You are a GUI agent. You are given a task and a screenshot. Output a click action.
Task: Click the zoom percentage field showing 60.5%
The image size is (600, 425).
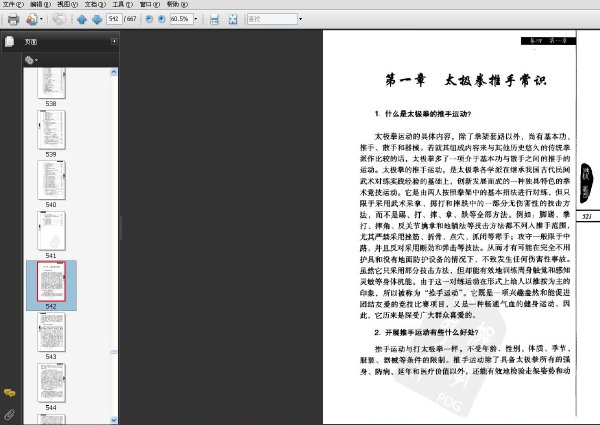point(181,19)
